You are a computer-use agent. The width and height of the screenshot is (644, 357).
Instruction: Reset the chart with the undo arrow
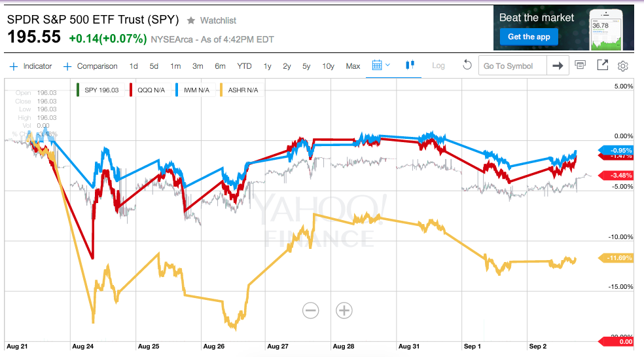click(x=467, y=65)
